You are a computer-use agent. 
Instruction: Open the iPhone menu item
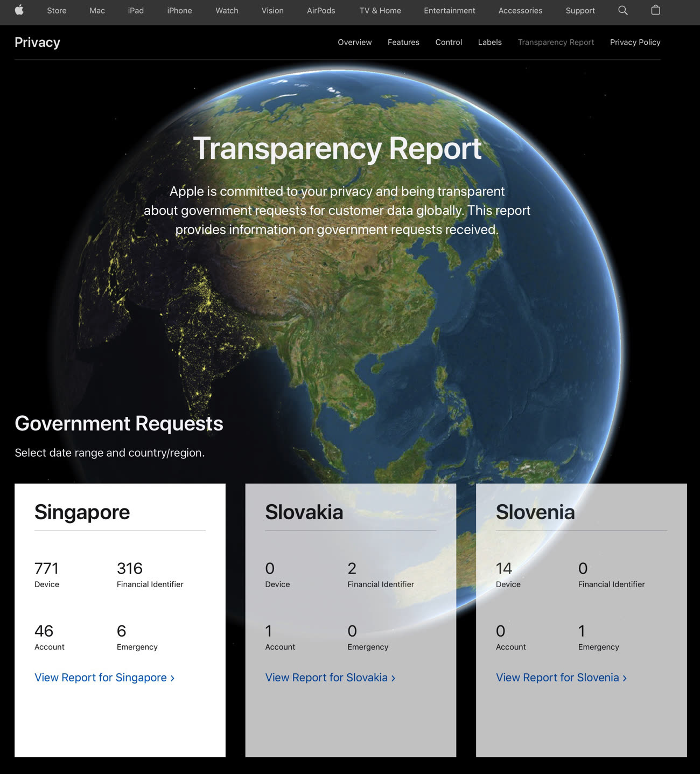click(x=179, y=11)
